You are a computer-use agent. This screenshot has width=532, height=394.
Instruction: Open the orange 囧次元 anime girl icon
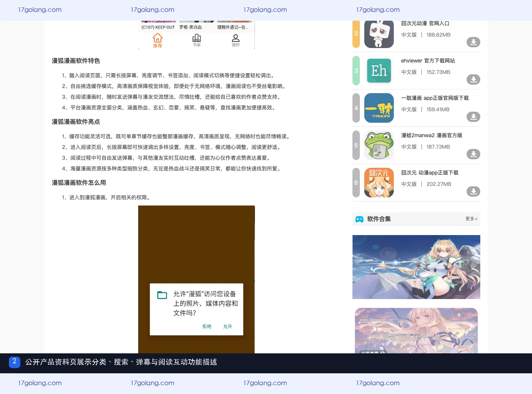click(379, 183)
